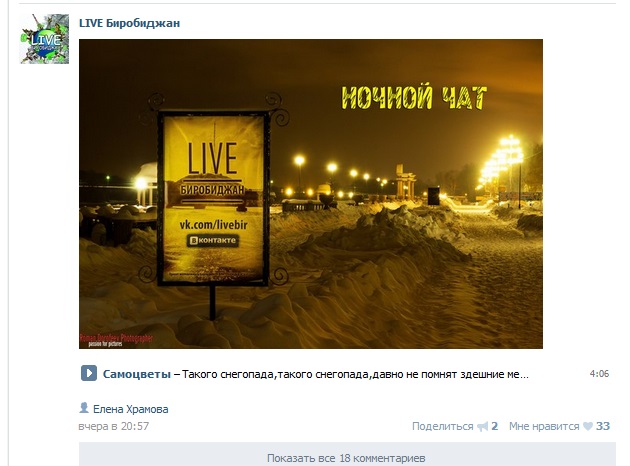This screenshot has height=466, width=630.
Task: Click the song title Такого снегопада
Action: (x=355, y=374)
